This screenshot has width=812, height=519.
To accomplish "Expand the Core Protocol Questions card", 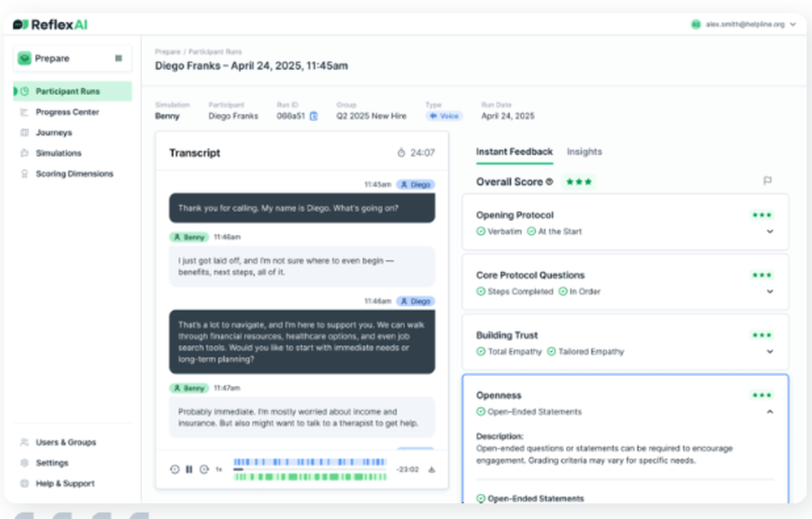I will click(x=770, y=292).
